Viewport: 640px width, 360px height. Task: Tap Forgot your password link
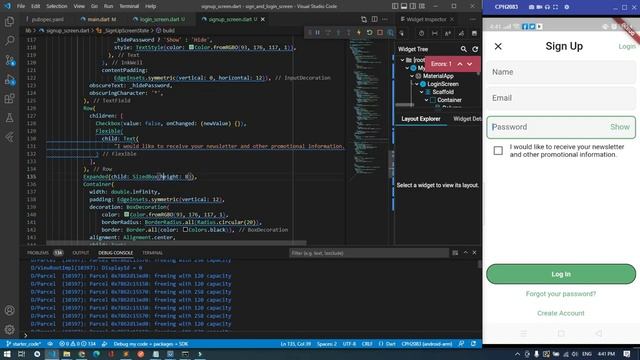pyautogui.click(x=561, y=293)
